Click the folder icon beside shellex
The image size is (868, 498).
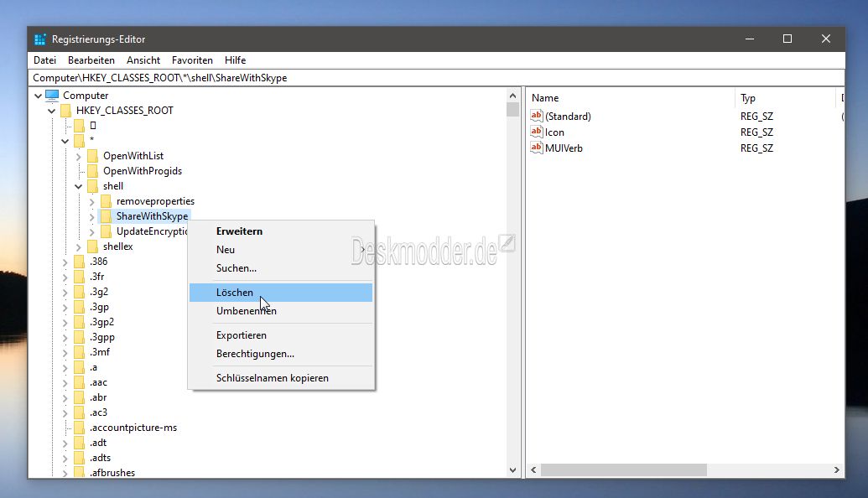pos(92,246)
